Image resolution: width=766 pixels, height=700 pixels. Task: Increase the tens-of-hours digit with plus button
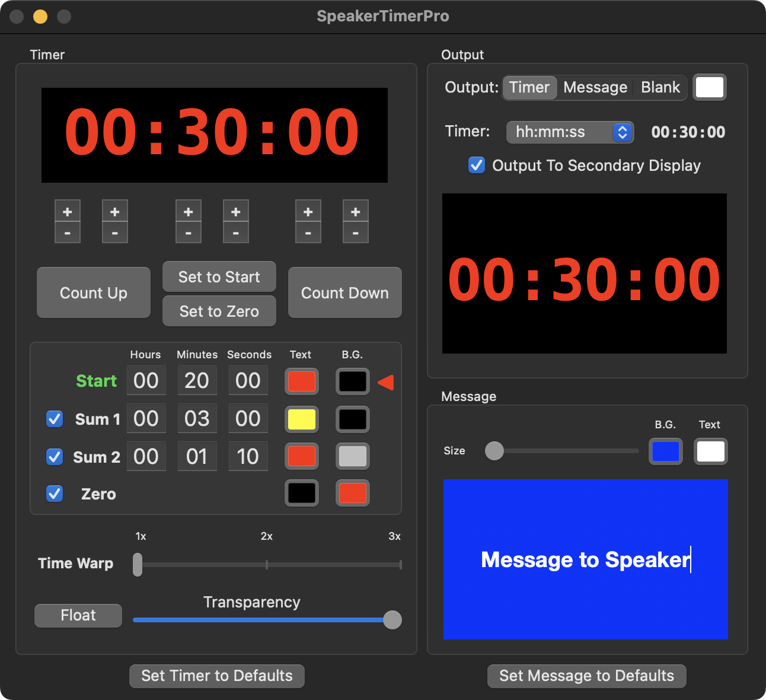tap(68, 212)
